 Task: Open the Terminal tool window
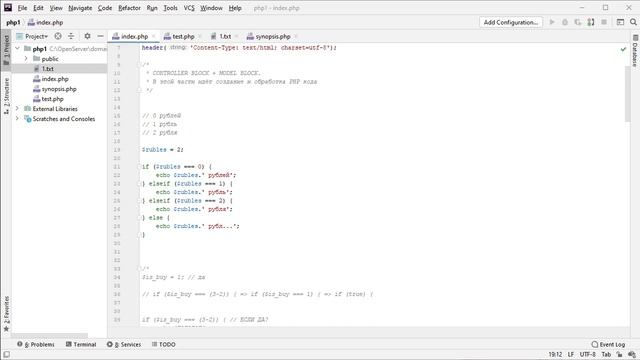(81, 344)
